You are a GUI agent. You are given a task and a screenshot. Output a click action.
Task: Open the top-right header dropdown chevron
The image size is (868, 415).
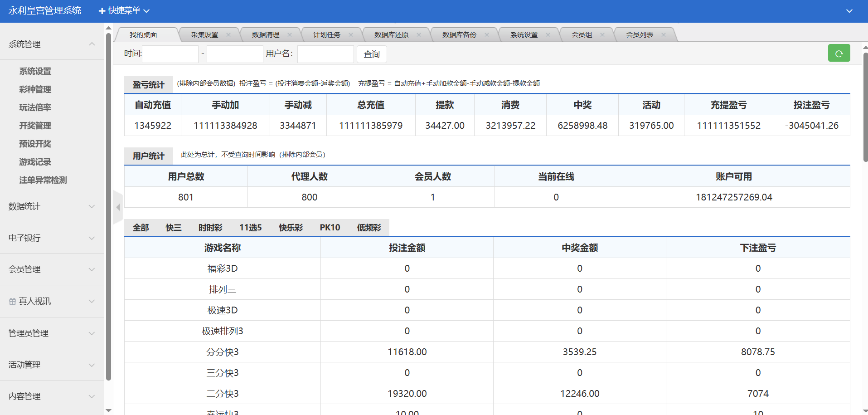(x=849, y=11)
